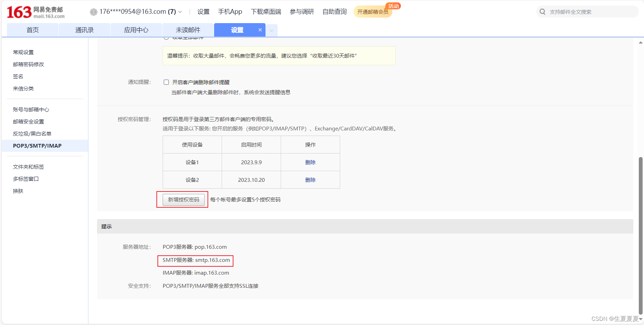The image size is (644, 325).
Task: Switch to the 首页 tab
Action: tap(32, 30)
